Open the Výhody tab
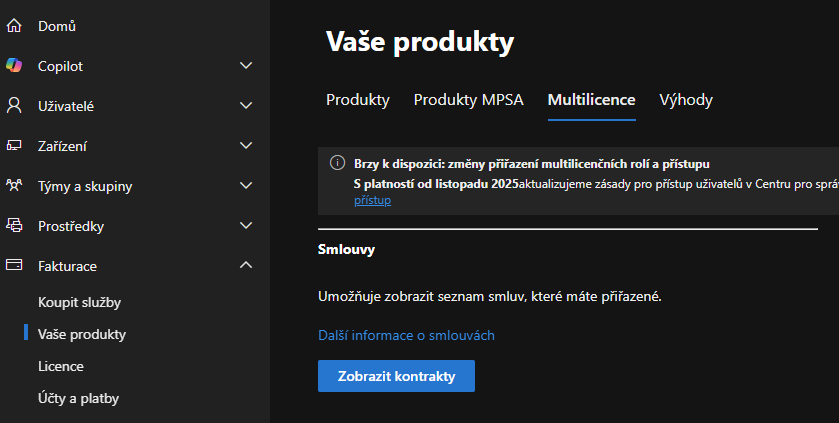The image size is (839, 423). click(686, 100)
